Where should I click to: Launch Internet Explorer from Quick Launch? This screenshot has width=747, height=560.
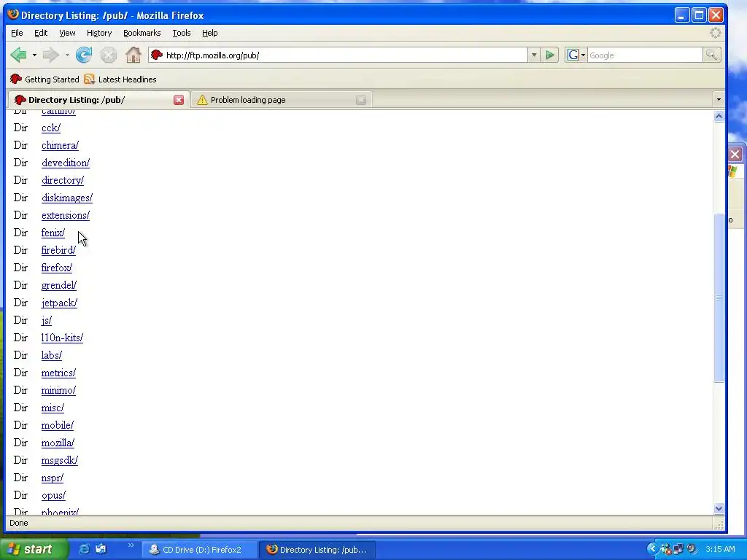pos(84,550)
